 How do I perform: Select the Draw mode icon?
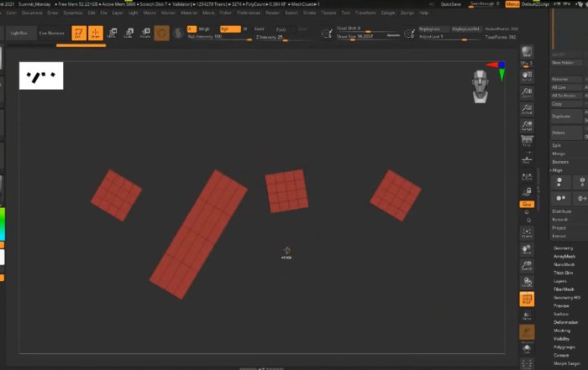(95, 33)
